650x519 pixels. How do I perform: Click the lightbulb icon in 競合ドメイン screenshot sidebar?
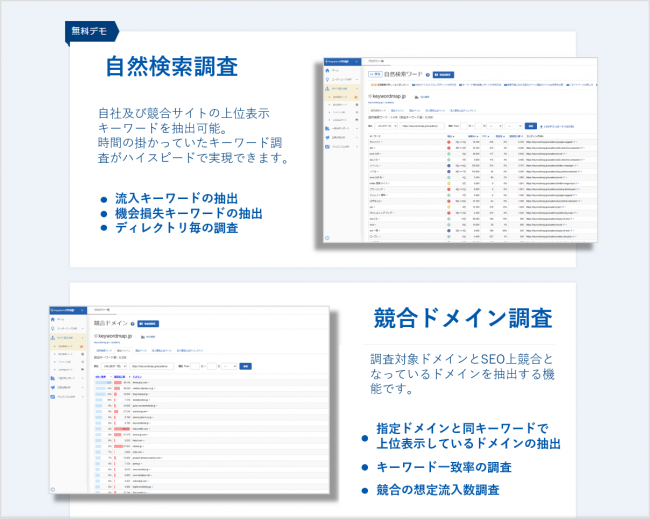pyautogui.click(x=53, y=328)
